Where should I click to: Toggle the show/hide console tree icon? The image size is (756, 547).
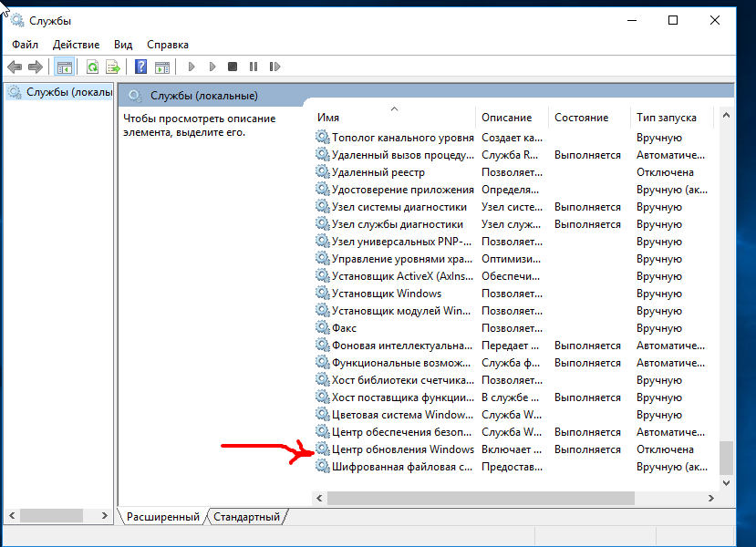pyautogui.click(x=64, y=67)
